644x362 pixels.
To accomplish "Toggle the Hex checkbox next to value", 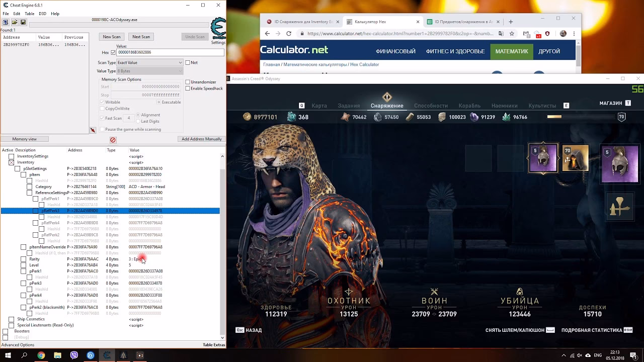I will click(x=113, y=52).
